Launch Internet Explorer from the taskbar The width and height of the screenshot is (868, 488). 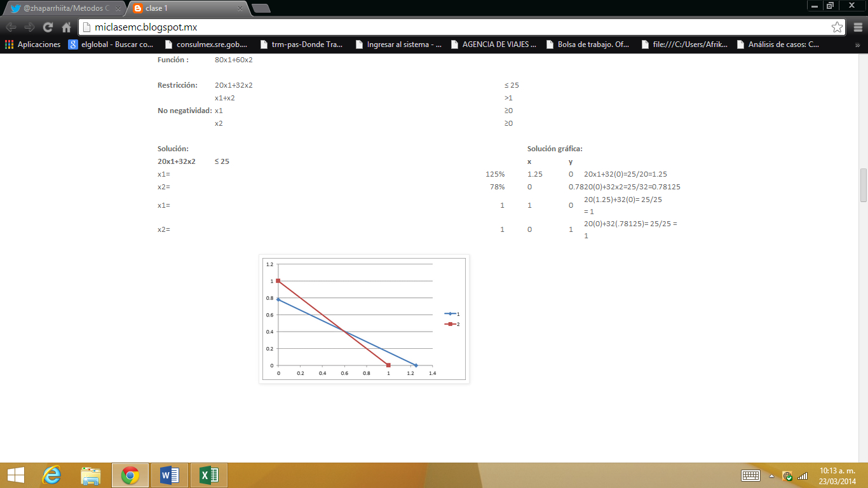pyautogui.click(x=51, y=475)
